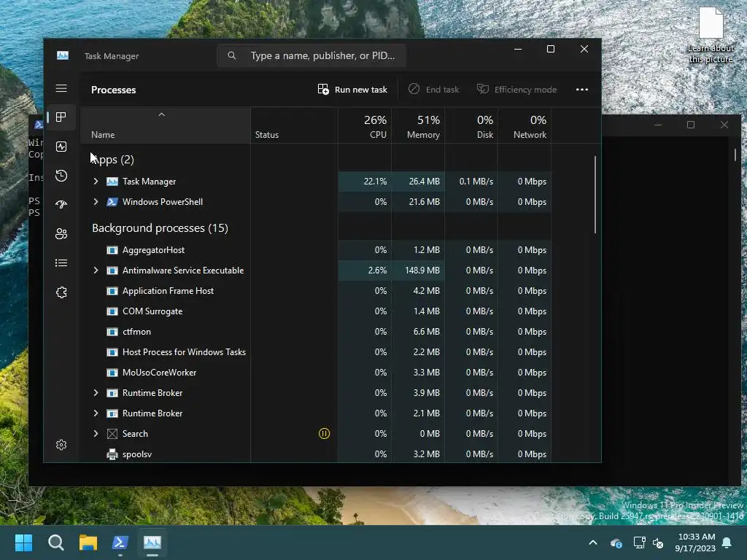This screenshot has height=560, width=747.
Task: Show hidden system tray icons
Action: point(593,542)
